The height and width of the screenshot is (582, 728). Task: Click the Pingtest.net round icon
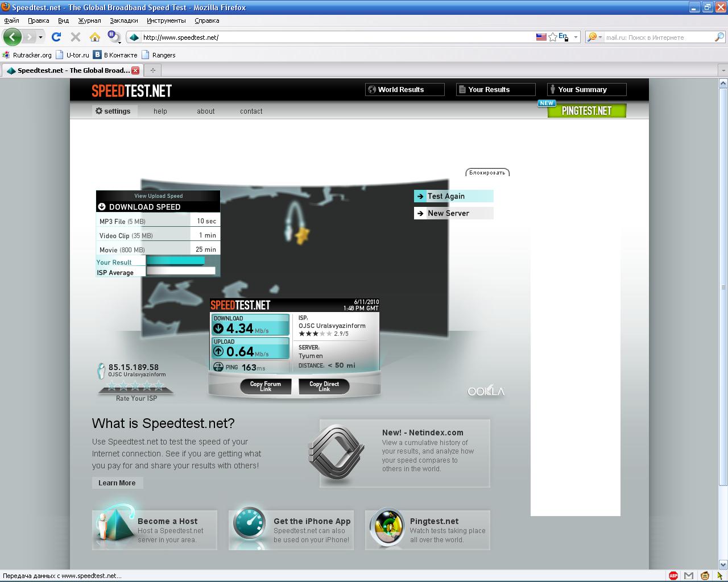pos(387,526)
